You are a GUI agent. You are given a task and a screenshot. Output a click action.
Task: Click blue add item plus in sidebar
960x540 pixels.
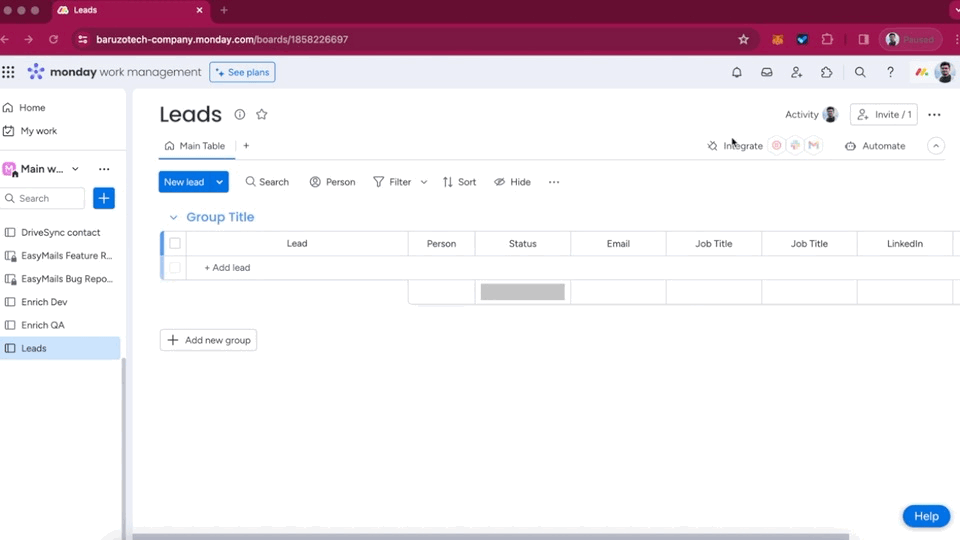(103, 198)
